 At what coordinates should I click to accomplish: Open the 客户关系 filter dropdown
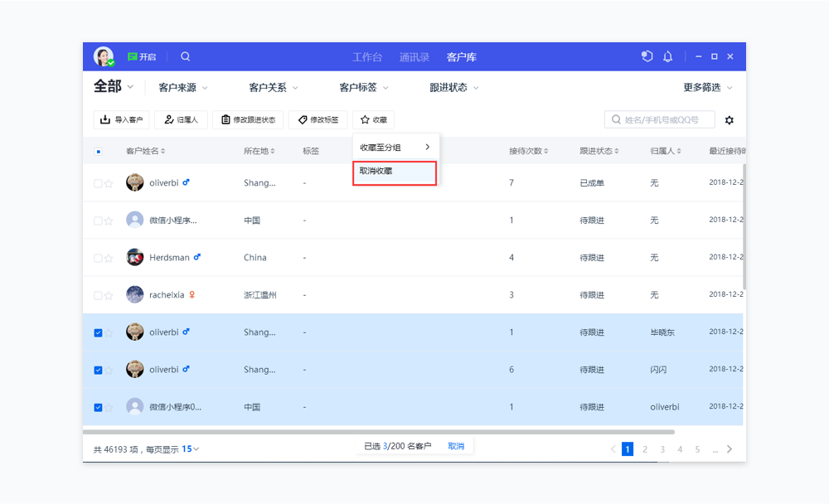coord(274,87)
